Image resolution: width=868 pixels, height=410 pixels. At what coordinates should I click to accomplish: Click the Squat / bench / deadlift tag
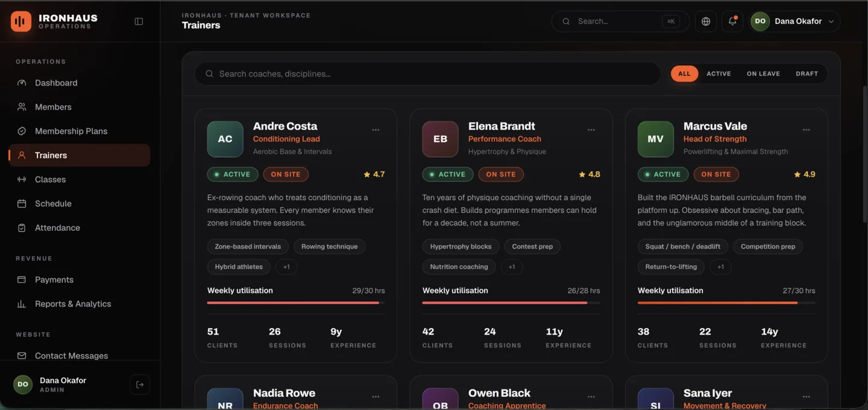682,247
